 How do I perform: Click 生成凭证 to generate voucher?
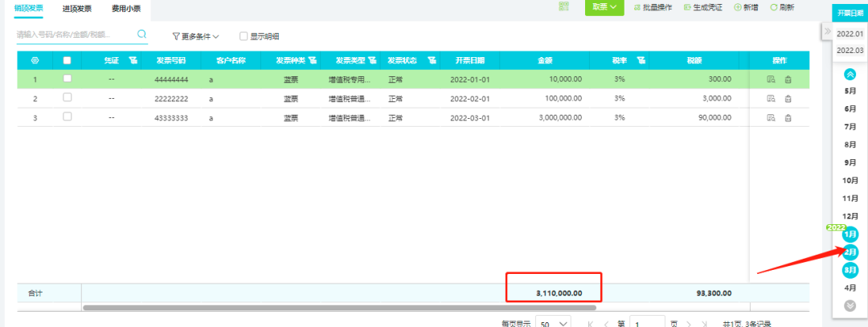click(x=702, y=7)
